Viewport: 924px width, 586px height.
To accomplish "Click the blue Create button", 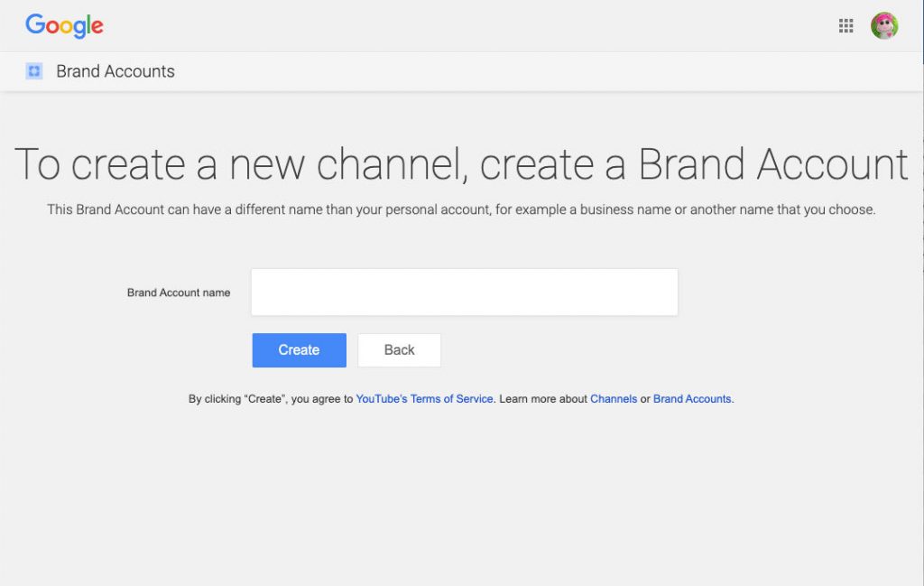I will pyautogui.click(x=300, y=350).
